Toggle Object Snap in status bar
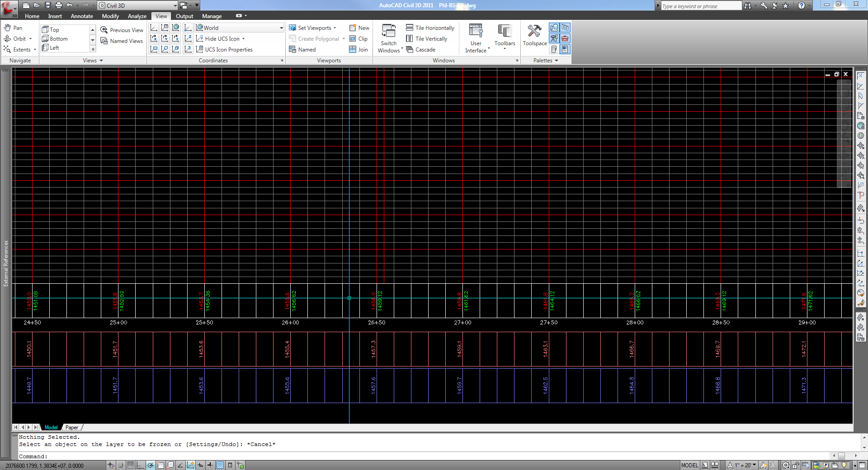This screenshot has width=868, height=470. tap(160, 465)
